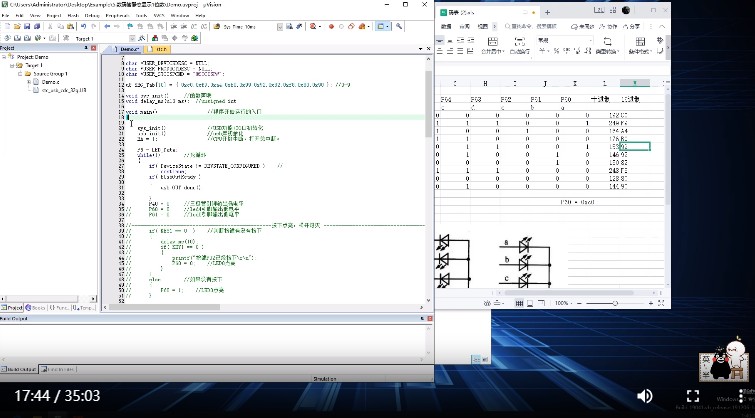Toggle the video volume speaker icon
Screen dimensions: 755x418
pos(644,396)
